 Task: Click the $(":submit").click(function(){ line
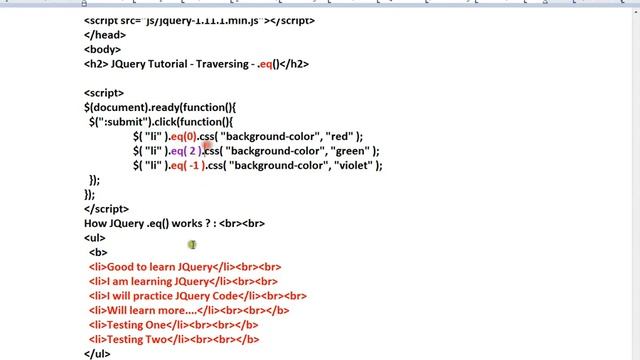[161, 122]
